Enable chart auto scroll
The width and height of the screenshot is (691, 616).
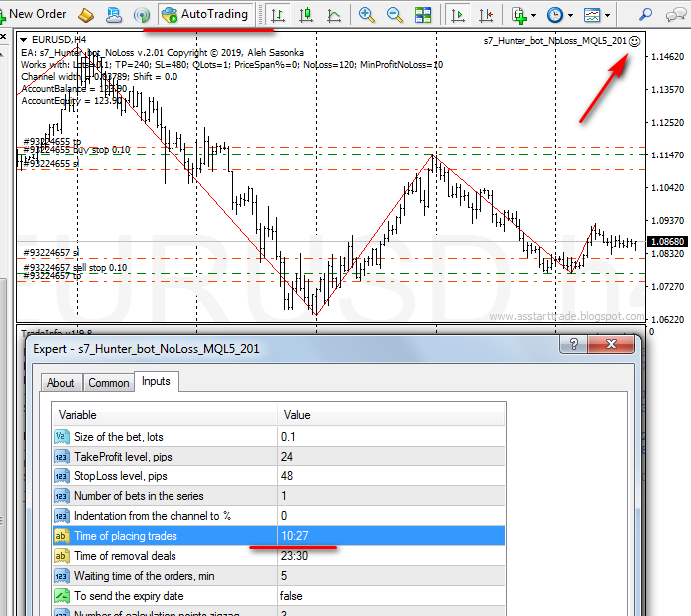[458, 15]
